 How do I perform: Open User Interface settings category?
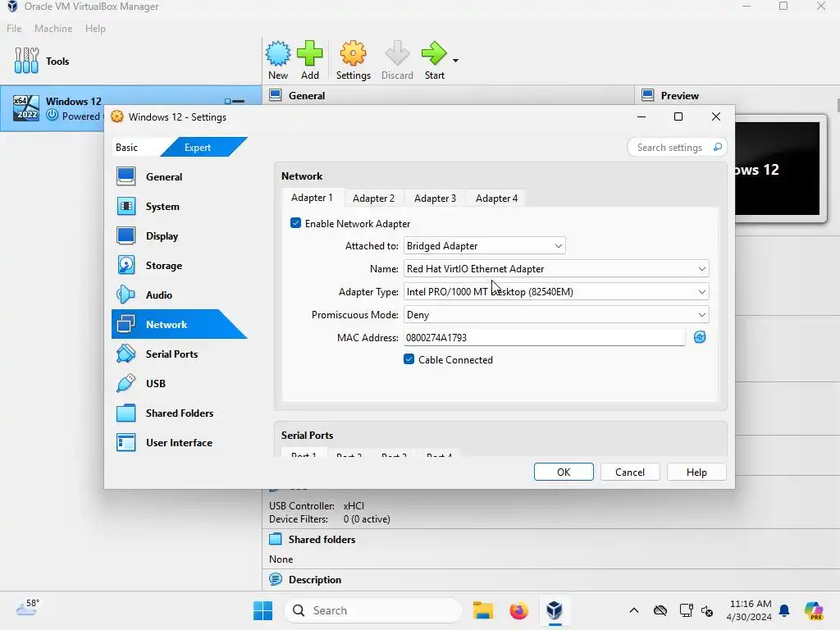(x=180, y=442)
